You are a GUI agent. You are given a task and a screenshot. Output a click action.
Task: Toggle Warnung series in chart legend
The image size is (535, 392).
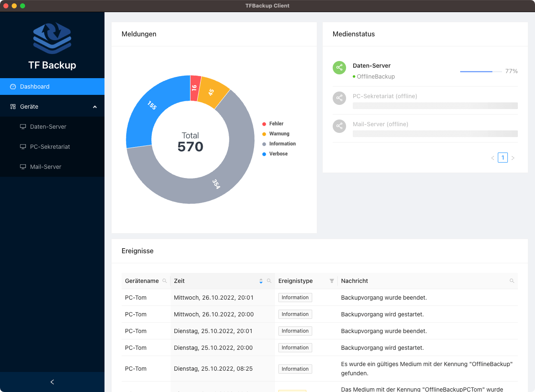click(x=279, y=134)
